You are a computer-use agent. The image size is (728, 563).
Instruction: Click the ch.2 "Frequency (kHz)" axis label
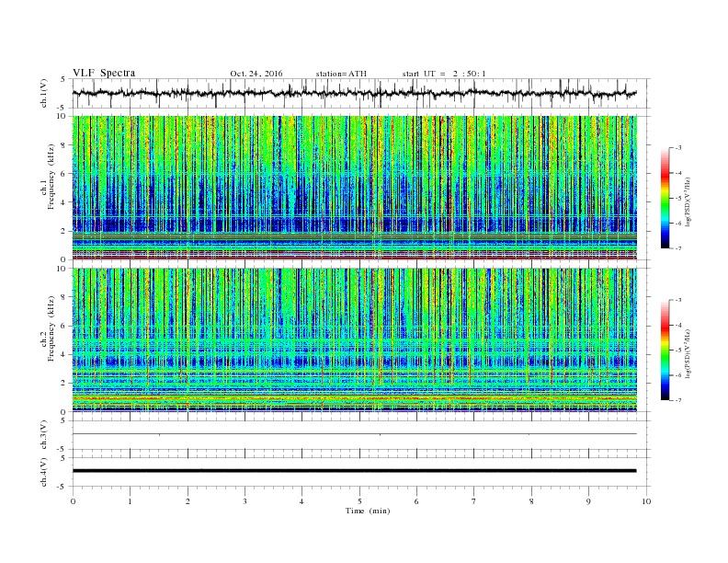click(51, 329)
